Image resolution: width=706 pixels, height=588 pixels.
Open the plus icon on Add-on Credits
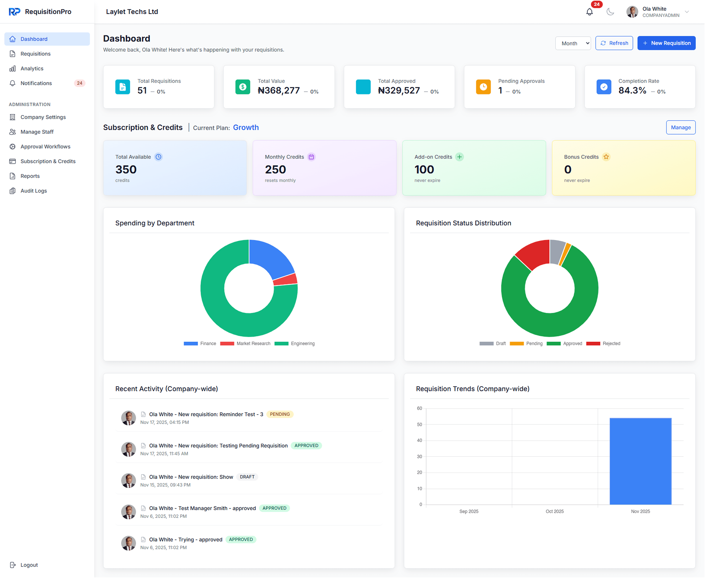pyautogui.click(x=459, y=157)
